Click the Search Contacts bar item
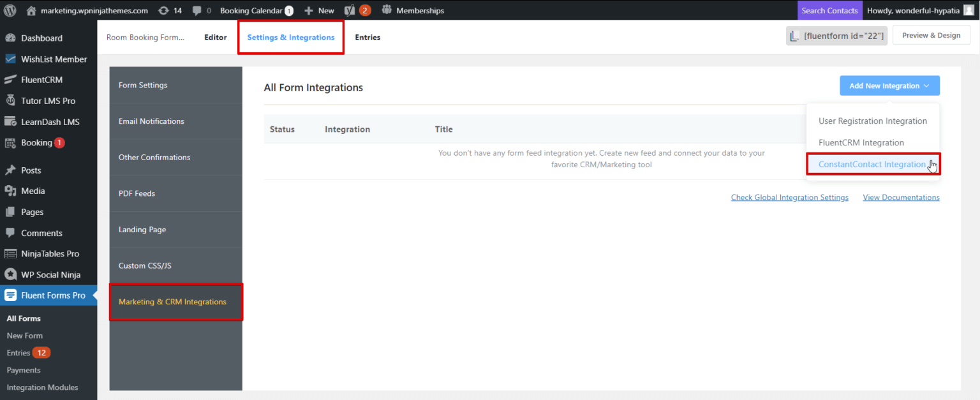This screenshot has width=980, height=400. point(829,10)
